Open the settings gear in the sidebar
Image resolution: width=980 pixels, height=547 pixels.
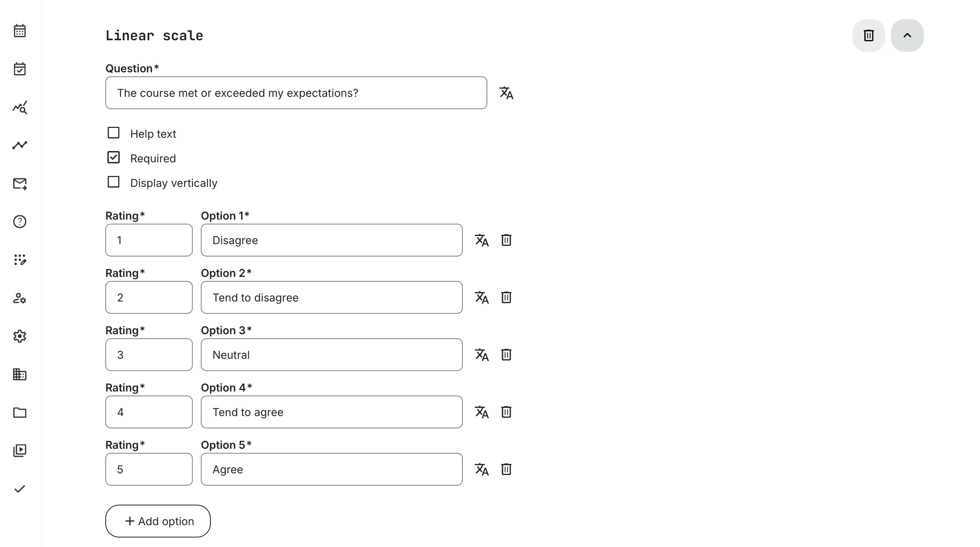coord(20,336)
